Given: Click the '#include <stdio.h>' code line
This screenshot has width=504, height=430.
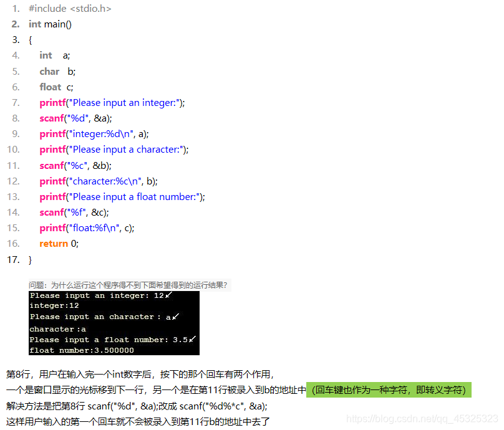Looking at the screenshot, I should (70, 8).
